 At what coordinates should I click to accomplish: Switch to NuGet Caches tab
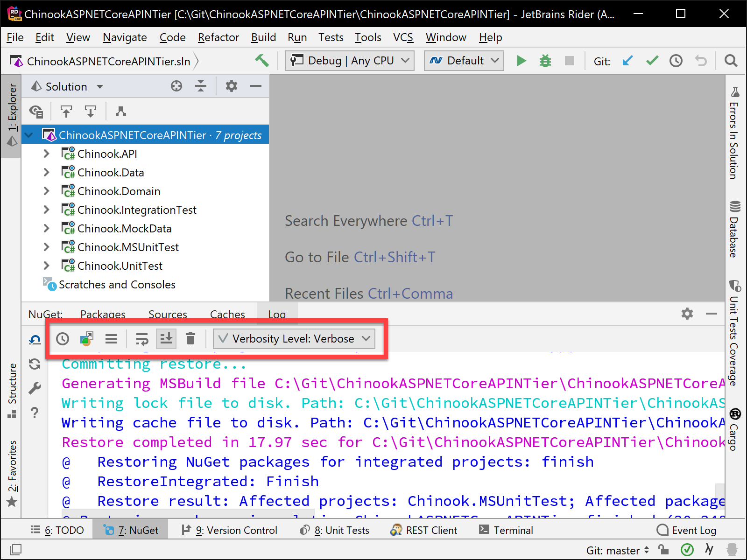tap(227, 314)
